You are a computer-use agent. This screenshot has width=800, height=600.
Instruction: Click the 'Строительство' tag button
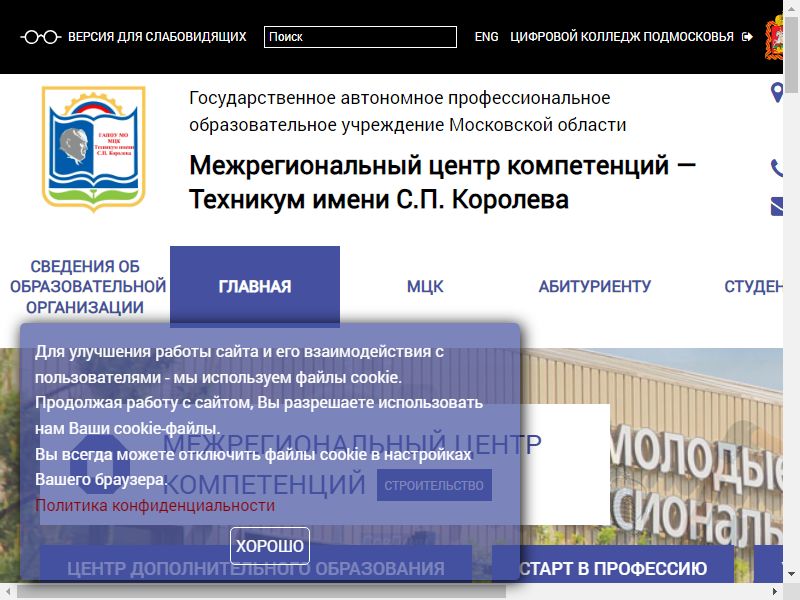(434, 485)
